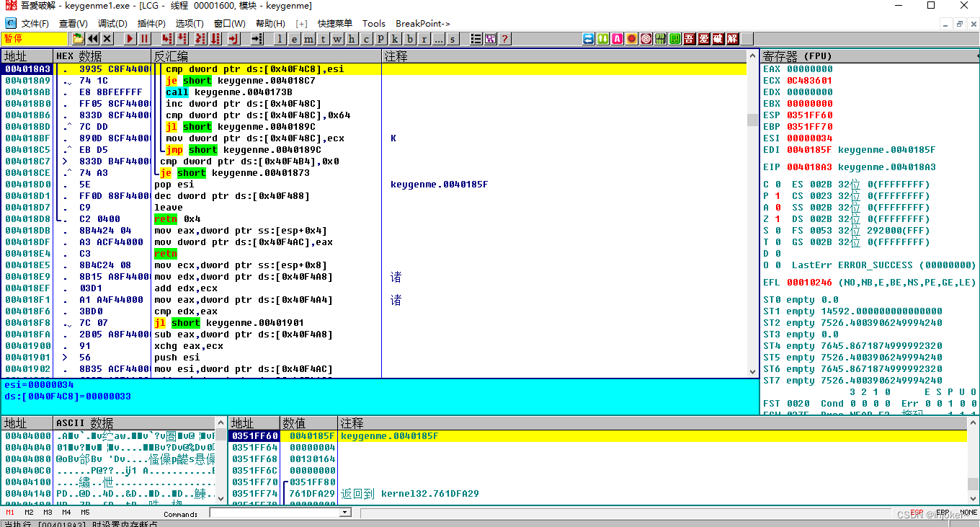Open the Patches P button

coord(380,39)
